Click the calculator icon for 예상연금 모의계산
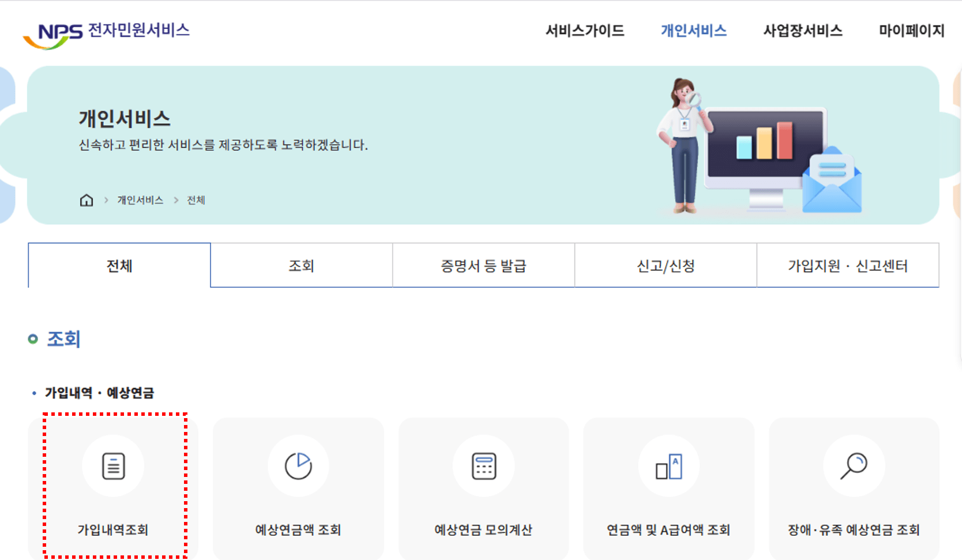The width and height of the screenshot is (962, 560). (x=483, y=466)
